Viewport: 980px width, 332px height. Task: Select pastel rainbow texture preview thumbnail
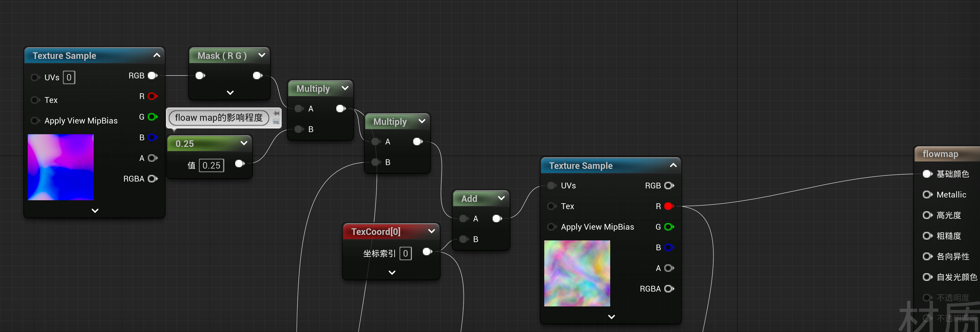tap(577, 273)
